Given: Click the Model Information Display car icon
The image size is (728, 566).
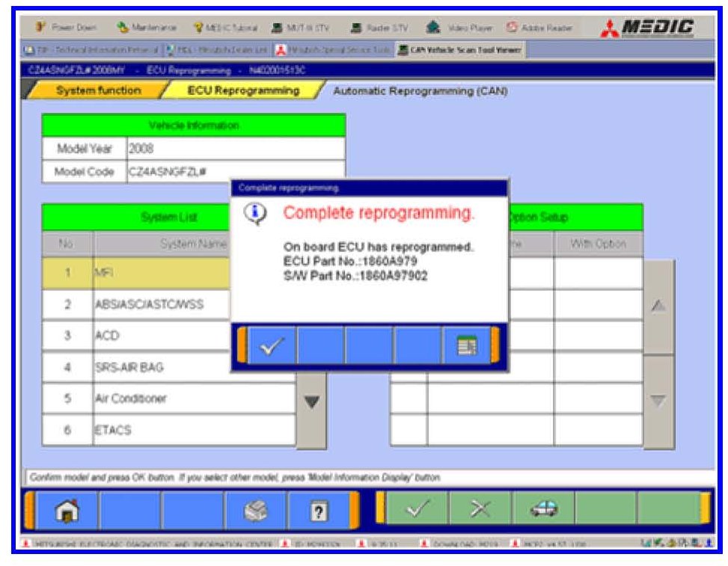Looking at the screenshot, I should tap(542, 509).
